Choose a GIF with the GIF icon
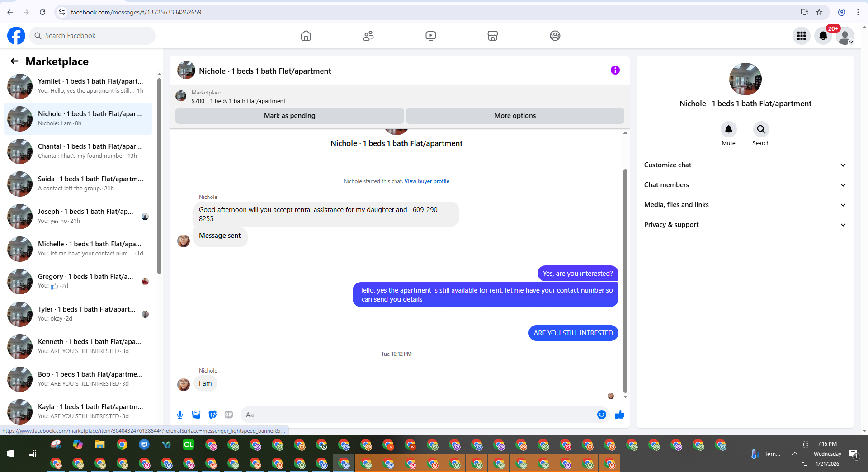The width and height of the screenshot is (868, 472). click(x=229, y=415)
